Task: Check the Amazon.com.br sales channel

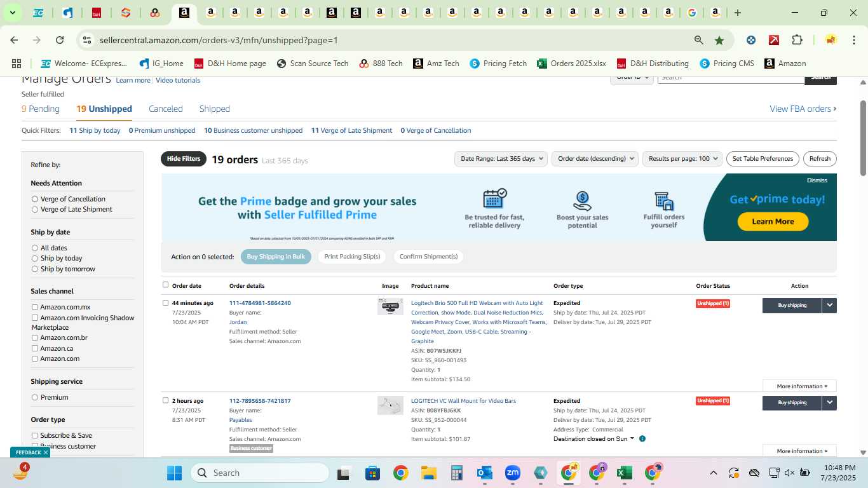Action: 35,337
